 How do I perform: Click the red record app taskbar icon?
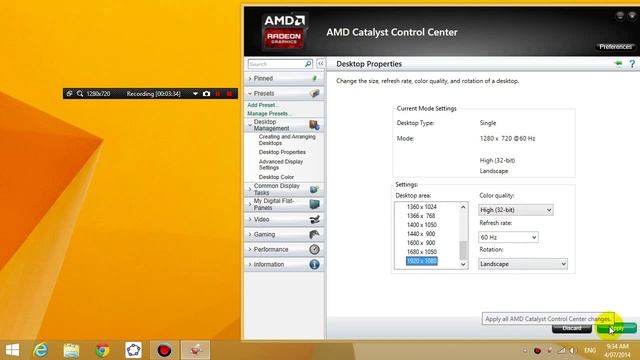click(x=164, y=350)
